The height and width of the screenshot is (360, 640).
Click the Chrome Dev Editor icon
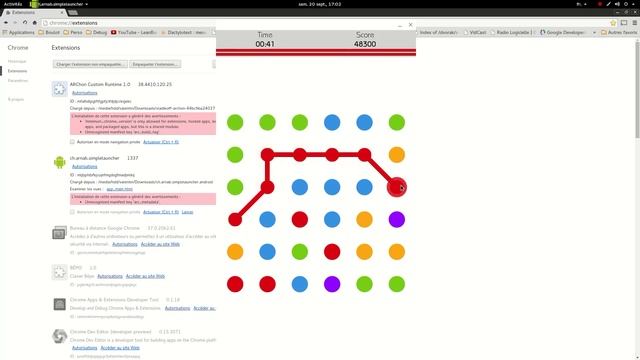click(x=60, y=336)
